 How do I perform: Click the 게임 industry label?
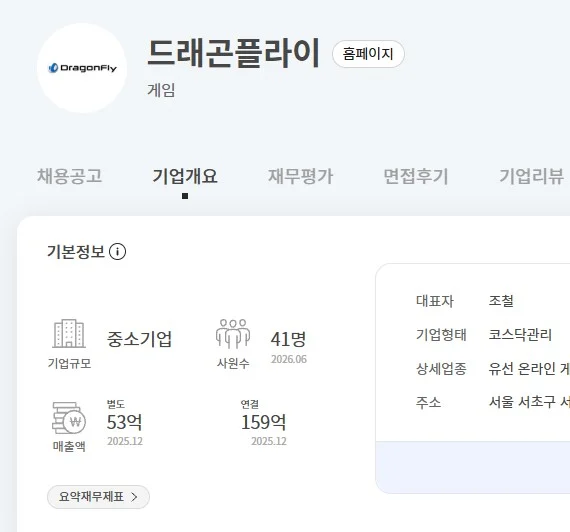coord(161,90)
